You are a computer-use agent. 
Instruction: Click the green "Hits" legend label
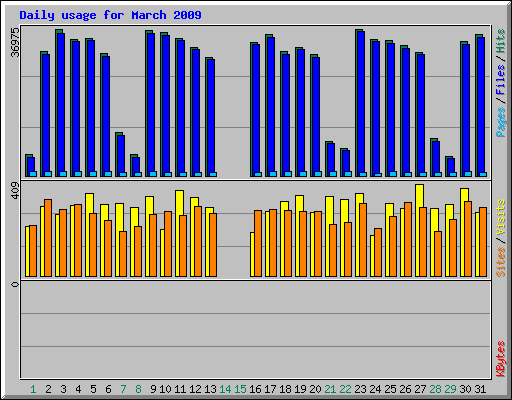[500, 41]
